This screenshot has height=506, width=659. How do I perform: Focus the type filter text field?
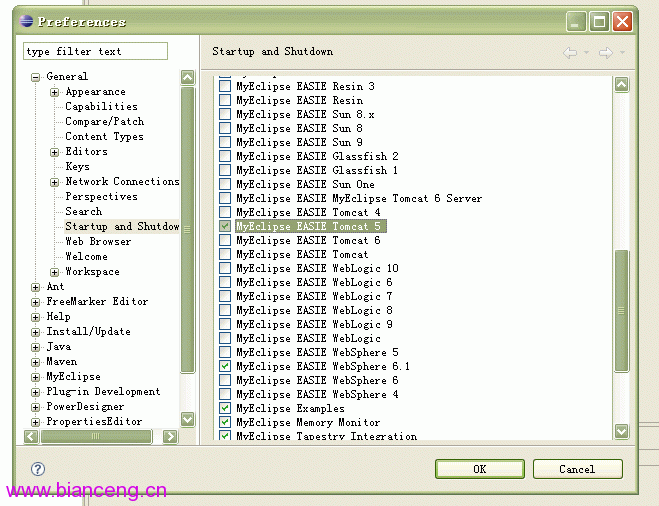coord(95,51)
